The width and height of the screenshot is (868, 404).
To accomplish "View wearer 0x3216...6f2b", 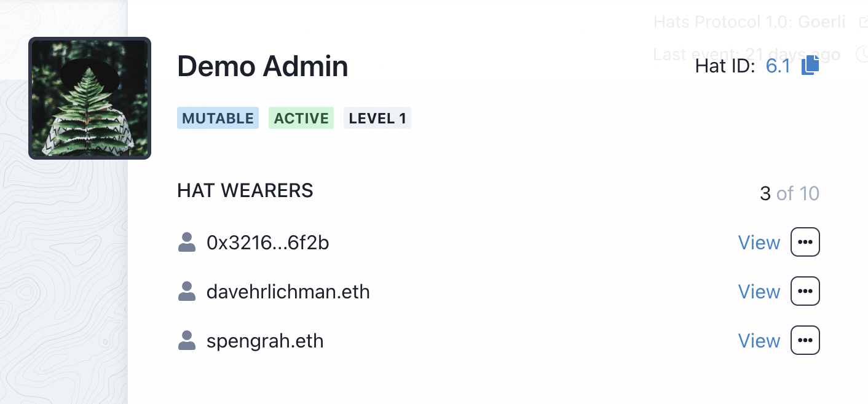I will pos(759,243).
